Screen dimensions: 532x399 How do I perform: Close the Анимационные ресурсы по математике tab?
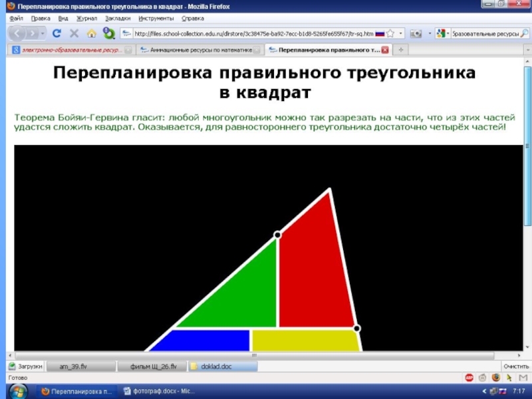coord(257,50)
